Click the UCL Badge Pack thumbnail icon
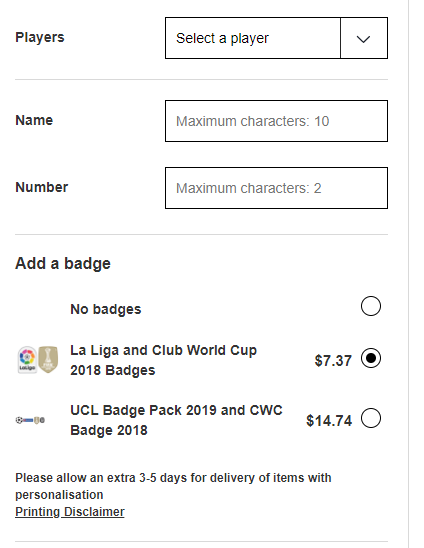This screenshot has width=424, height=548. tap(30, 420)
